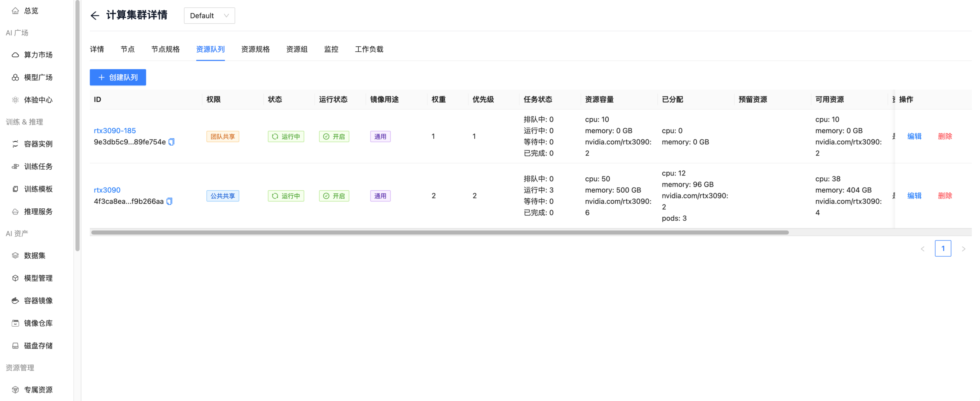Switch to the 节点规格 tab

click(165, 49)
